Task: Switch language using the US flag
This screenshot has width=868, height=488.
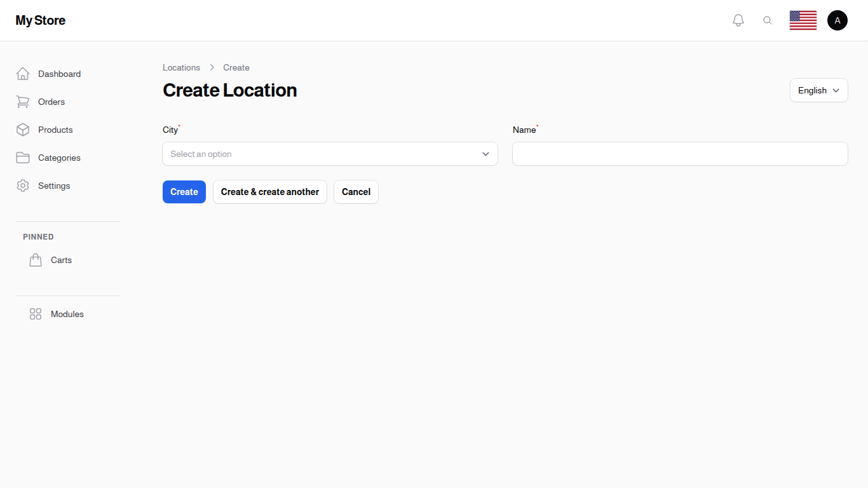Action: 803,20
